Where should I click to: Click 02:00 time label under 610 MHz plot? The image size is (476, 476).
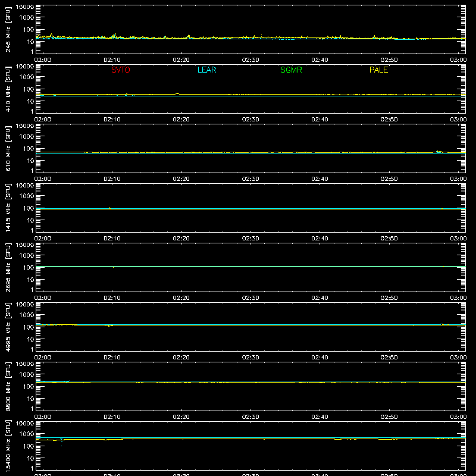(43, 179)
